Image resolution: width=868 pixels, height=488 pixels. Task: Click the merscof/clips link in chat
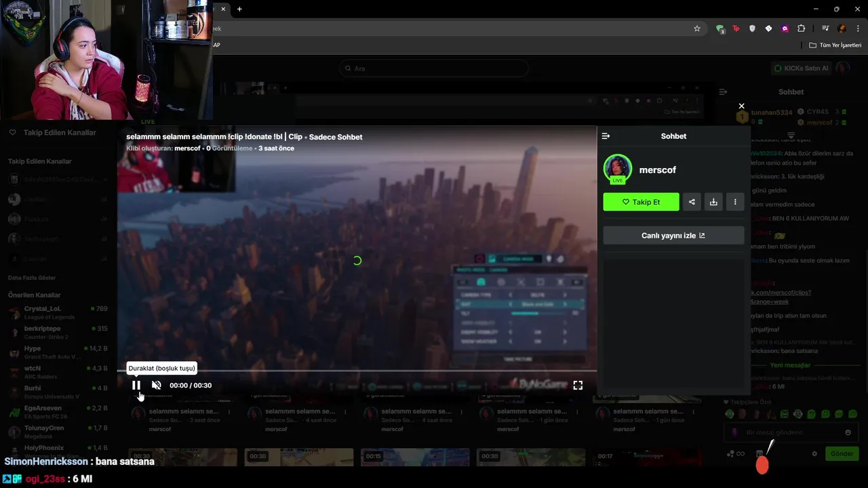[781, 297]
